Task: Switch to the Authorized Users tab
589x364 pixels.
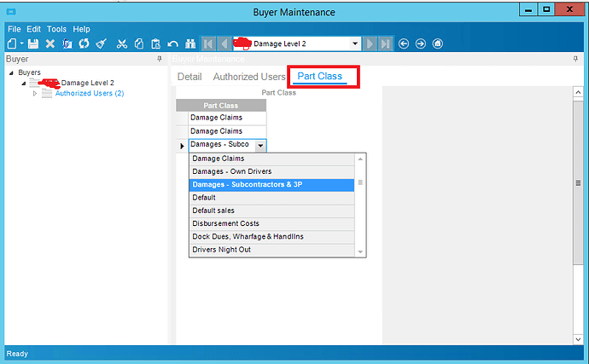Action: [x=249, y=77]
